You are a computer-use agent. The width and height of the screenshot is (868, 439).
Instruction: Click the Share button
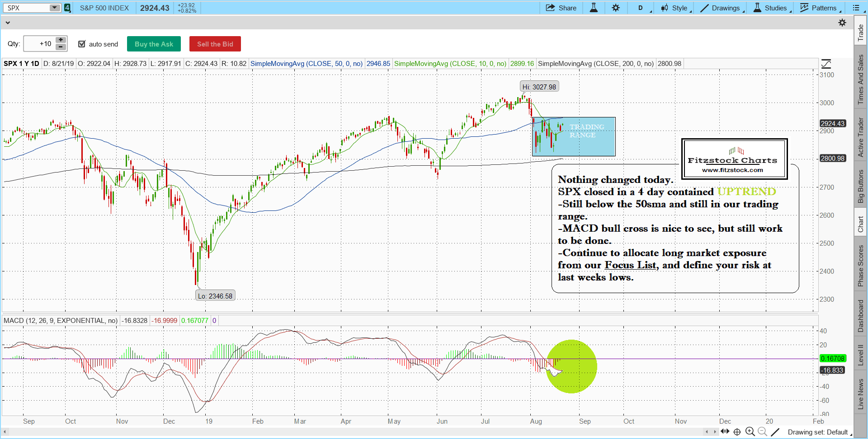(x=561, y=8)
